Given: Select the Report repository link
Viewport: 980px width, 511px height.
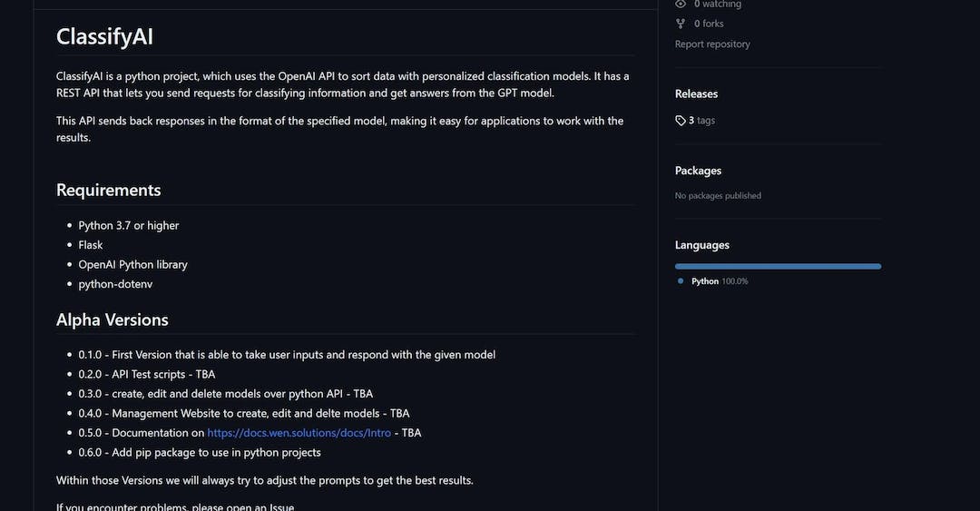Looking at the screenshot, I should [x=712, y=44].
